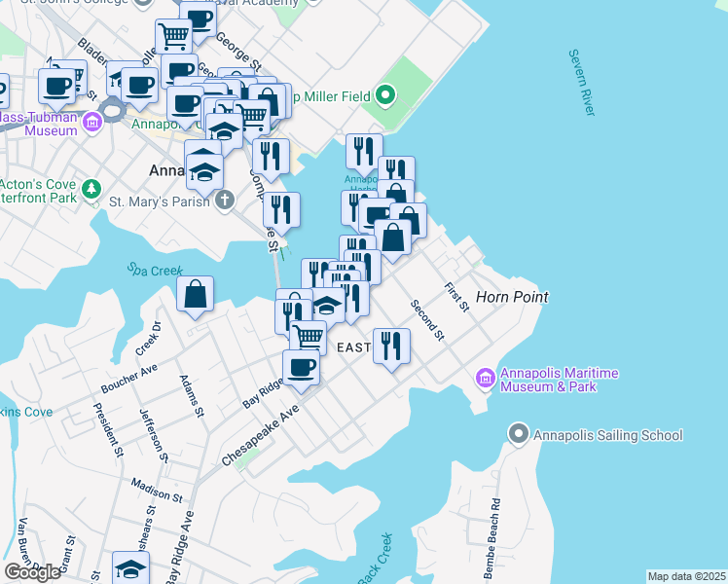This screenshot has height=584, width=728.
Task: Click the Back Creek label
Action: pyautogui.click(x=376, y=560)
